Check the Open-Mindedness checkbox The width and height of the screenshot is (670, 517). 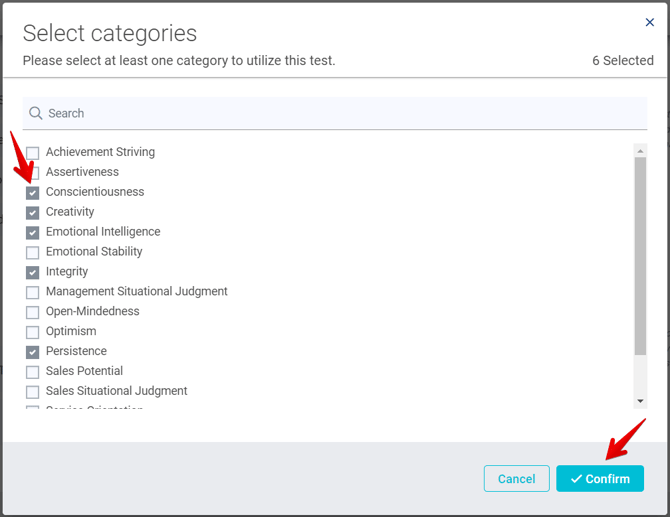coord(33,312)
